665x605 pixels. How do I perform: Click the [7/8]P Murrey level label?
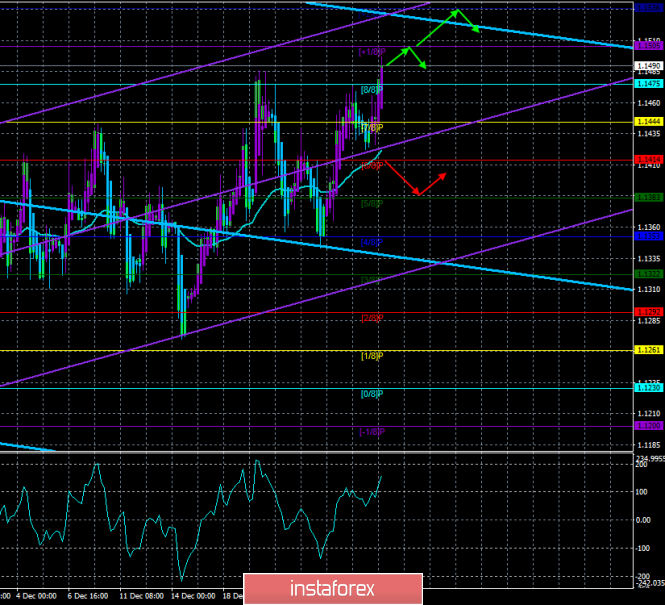(371, 128)
